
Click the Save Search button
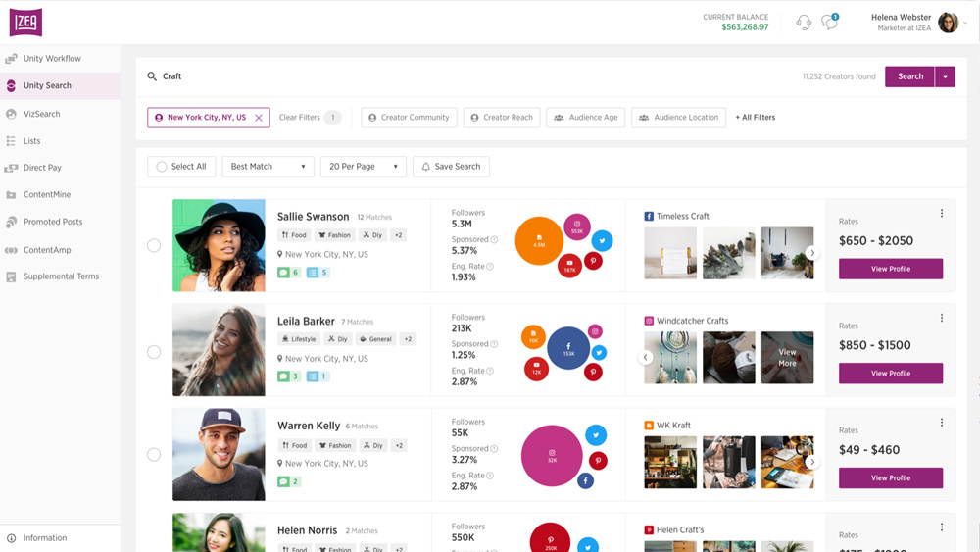click(x=451, y=167)
